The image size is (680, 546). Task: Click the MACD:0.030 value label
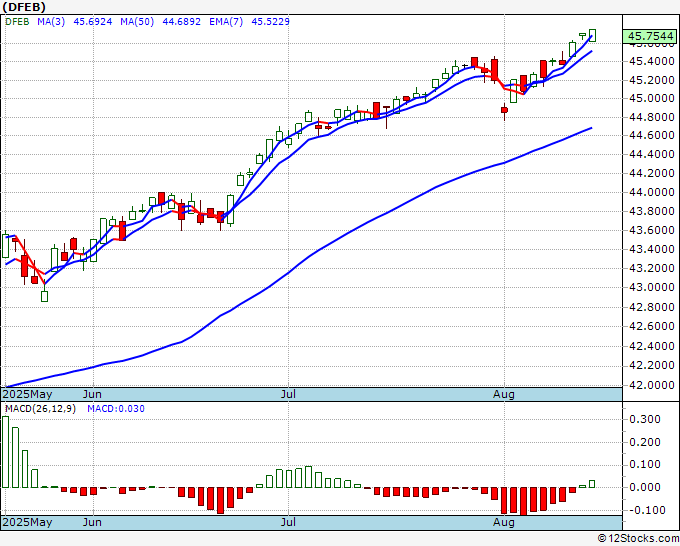(x=116, y=409)
